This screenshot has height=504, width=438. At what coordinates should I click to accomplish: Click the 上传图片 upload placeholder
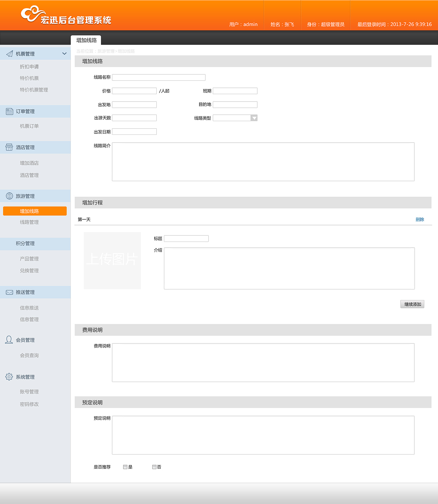coord(112,260)
